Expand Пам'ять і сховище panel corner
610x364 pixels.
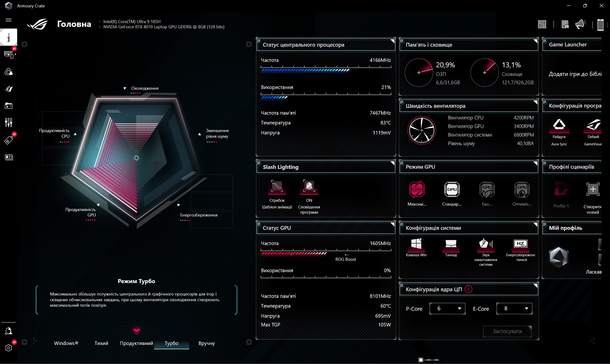coord(535,41)
